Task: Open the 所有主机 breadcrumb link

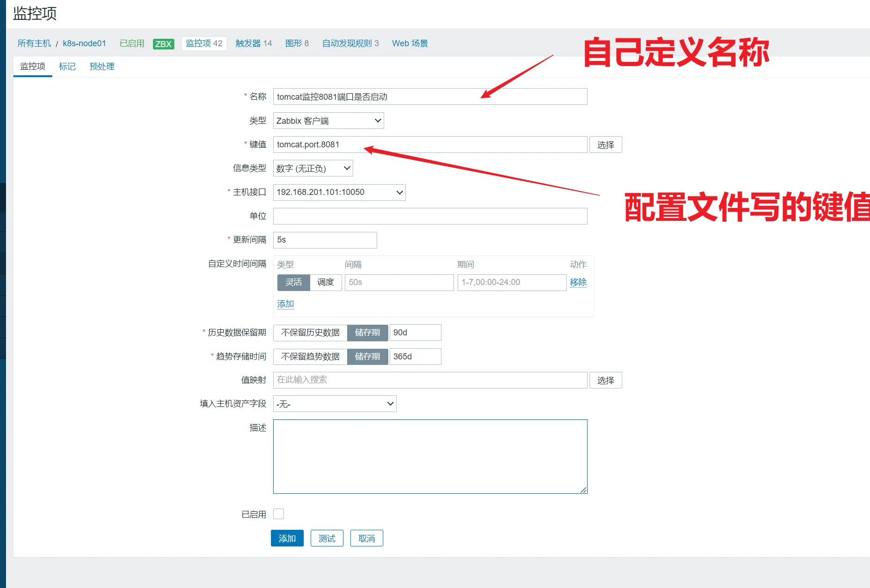Action: coord(34,43)
